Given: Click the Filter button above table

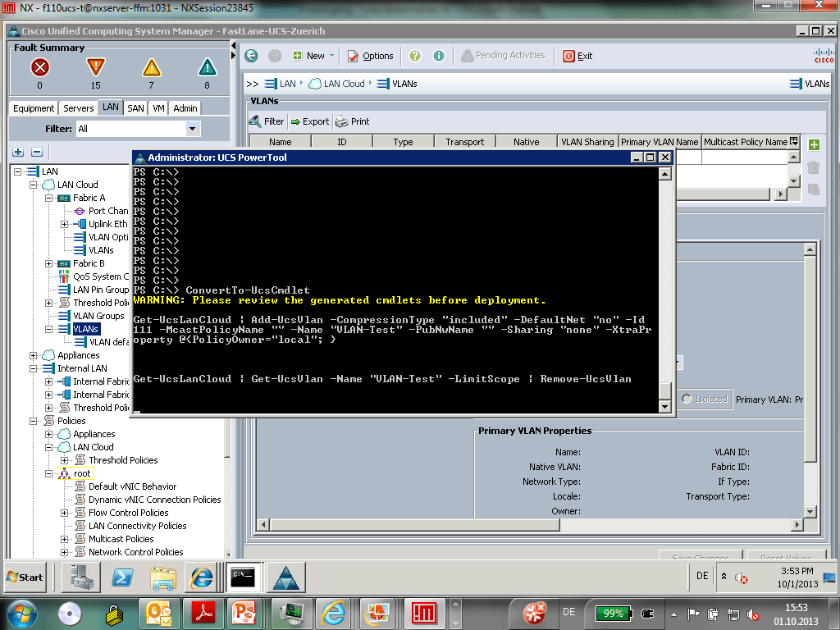Looking at the screenshot, I should pos(267,121).
